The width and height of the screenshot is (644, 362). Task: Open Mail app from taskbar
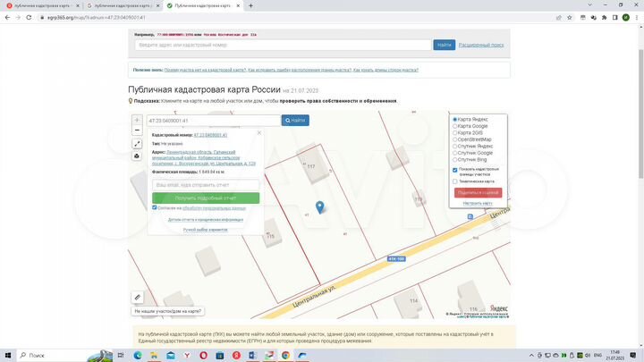click(171, 355)
